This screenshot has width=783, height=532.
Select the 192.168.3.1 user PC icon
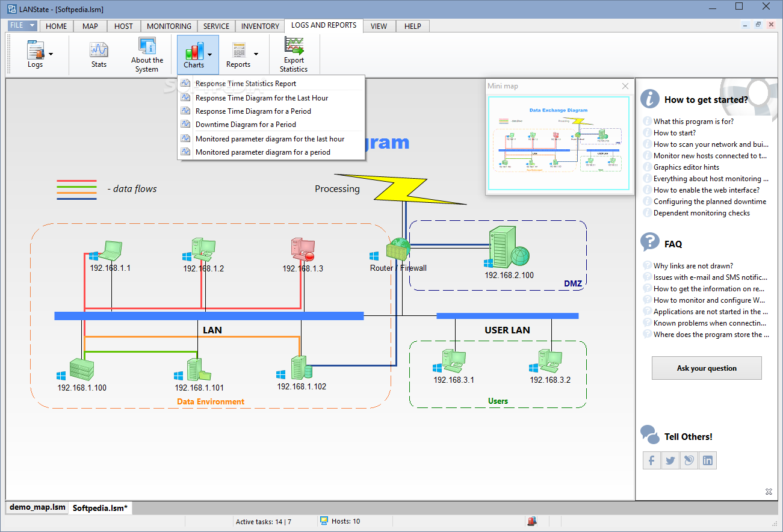coord(454,362)
